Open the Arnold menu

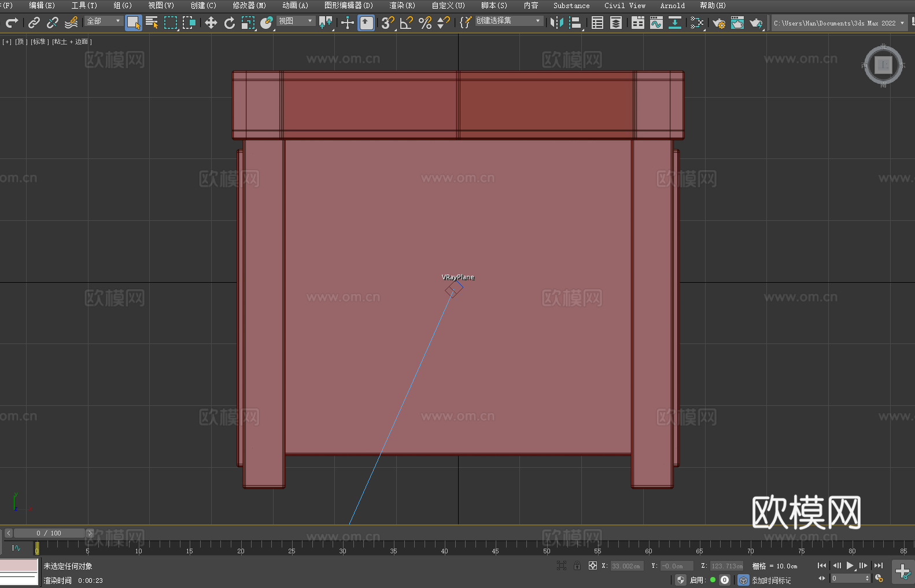672,5
